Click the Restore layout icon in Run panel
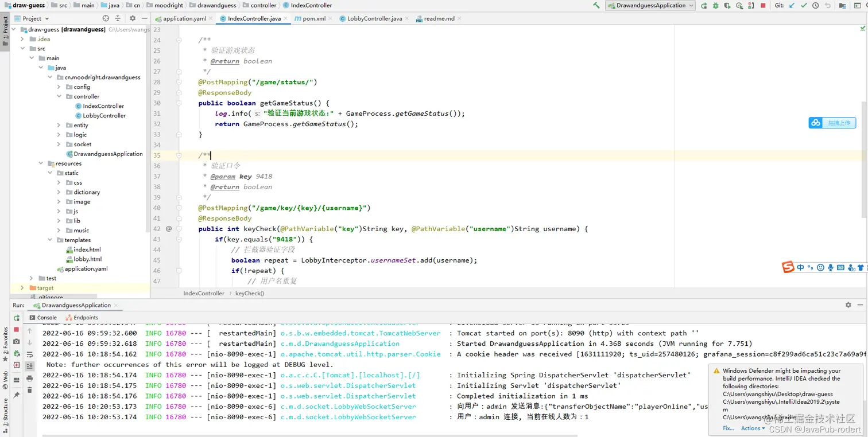The image size is (868, 437). pyautogui.click(x=17, y=380)
